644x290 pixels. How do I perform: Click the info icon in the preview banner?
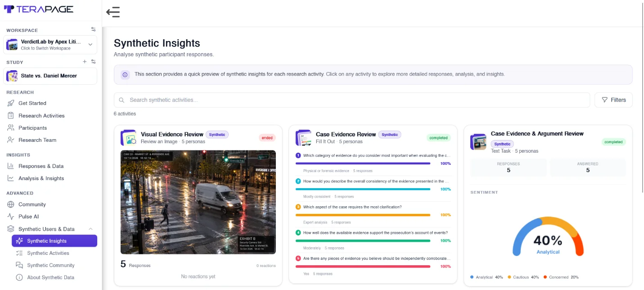pos(125,74)
